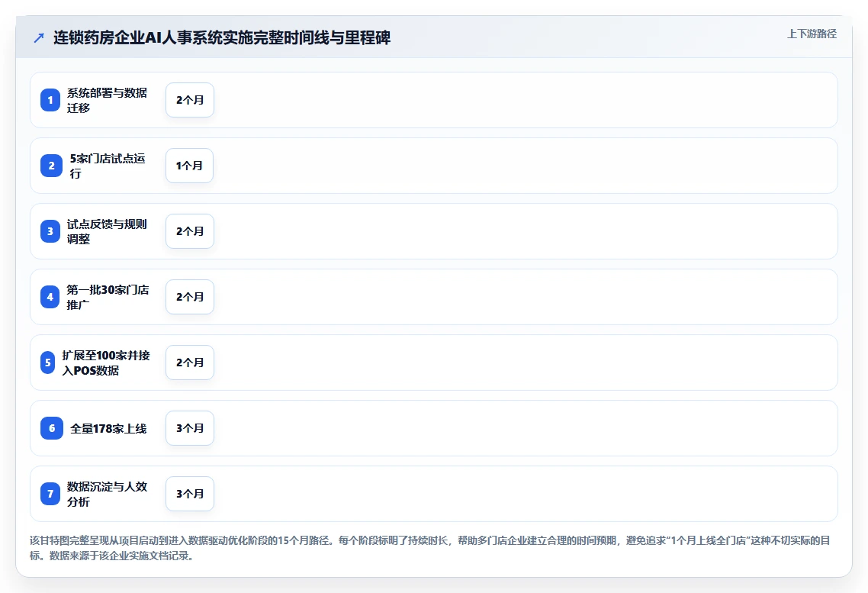Select the title 连锁药房企业AI人事系统实施完整时间线与里程碑

coord(222,37)
